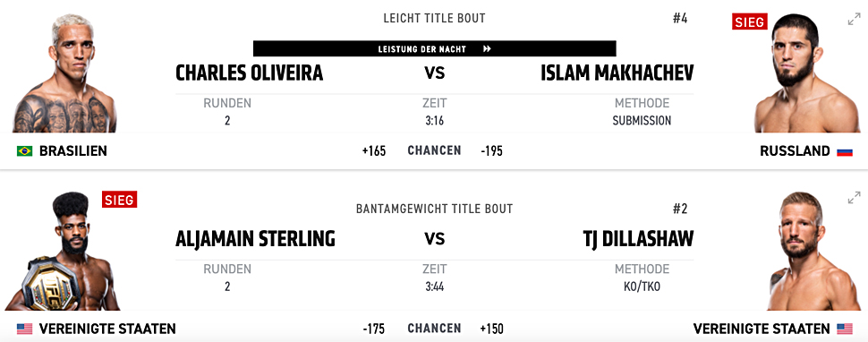Click the US flag beside Sterling's country
The width and height of the screenshot is (868, 342).
click(24, 329)
